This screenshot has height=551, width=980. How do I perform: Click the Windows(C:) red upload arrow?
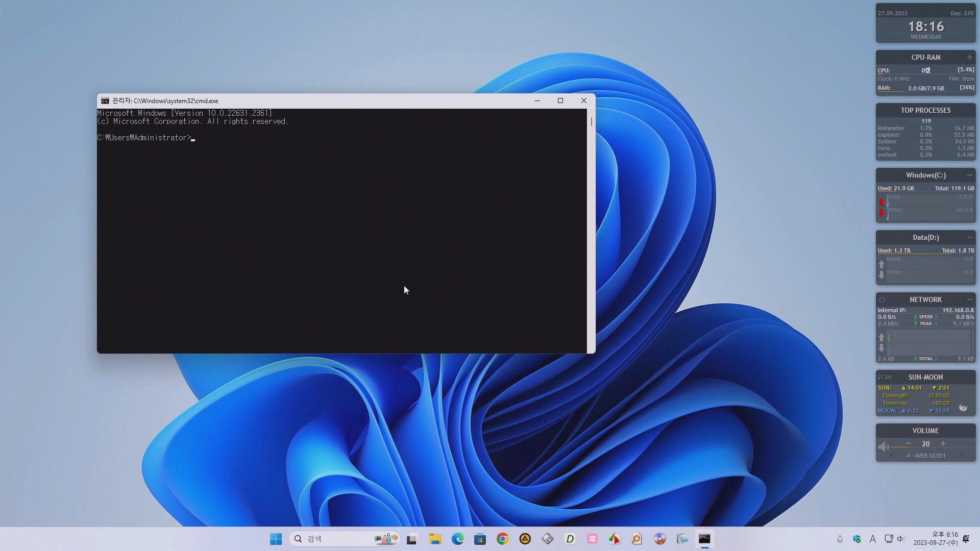[881, 202]
